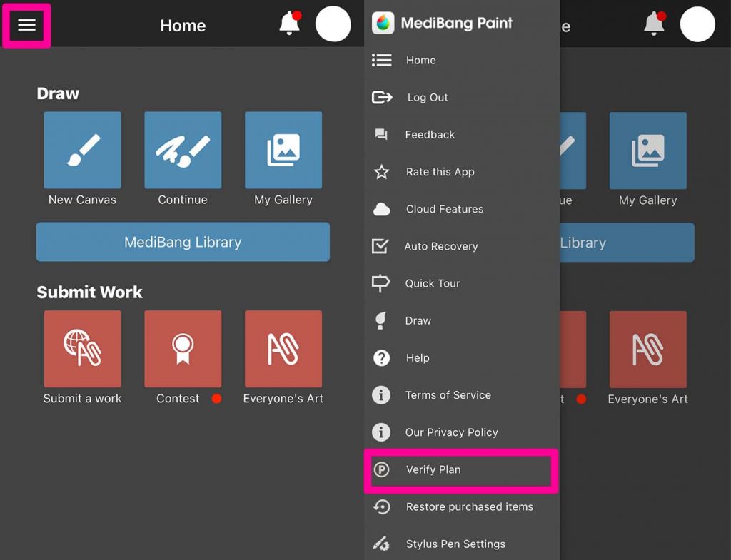
Task: Click the Feedback speech bubble icon
Action: click(x=381, y=135)
